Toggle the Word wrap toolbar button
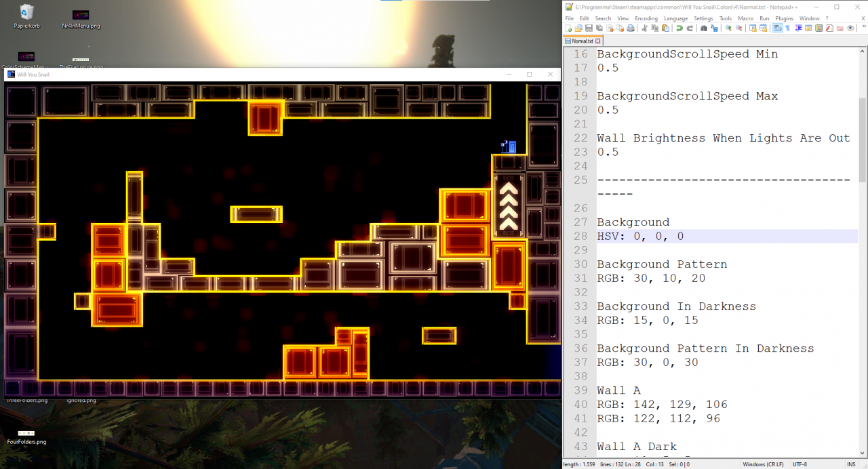Screen dimensions: 868x469 coord(777,28)
